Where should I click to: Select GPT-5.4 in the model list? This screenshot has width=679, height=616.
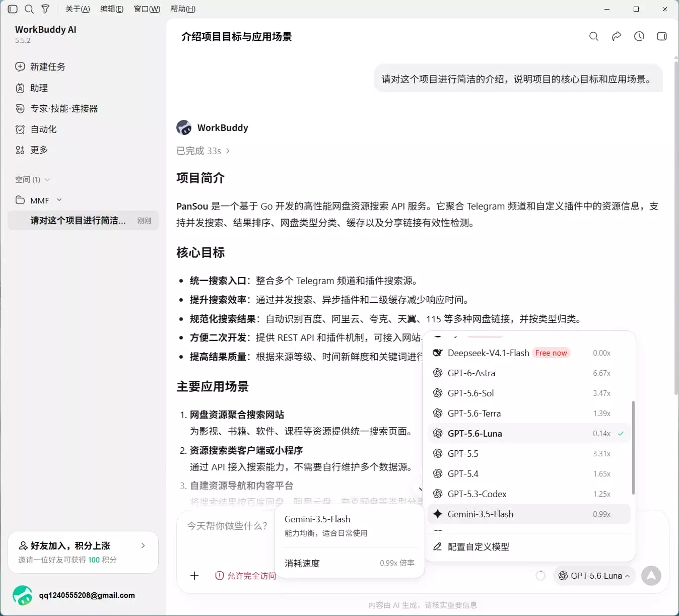click(529, 474)
